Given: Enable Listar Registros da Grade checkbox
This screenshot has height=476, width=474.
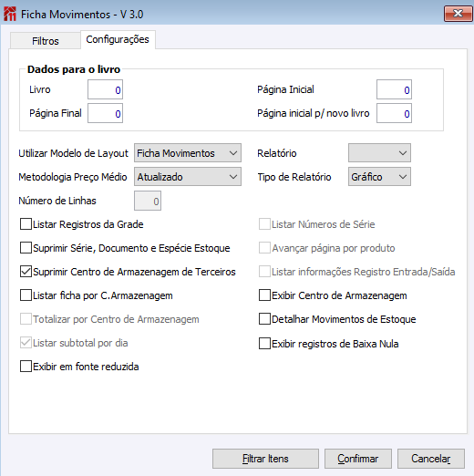Looking at the screenshot, I should 26,224.
